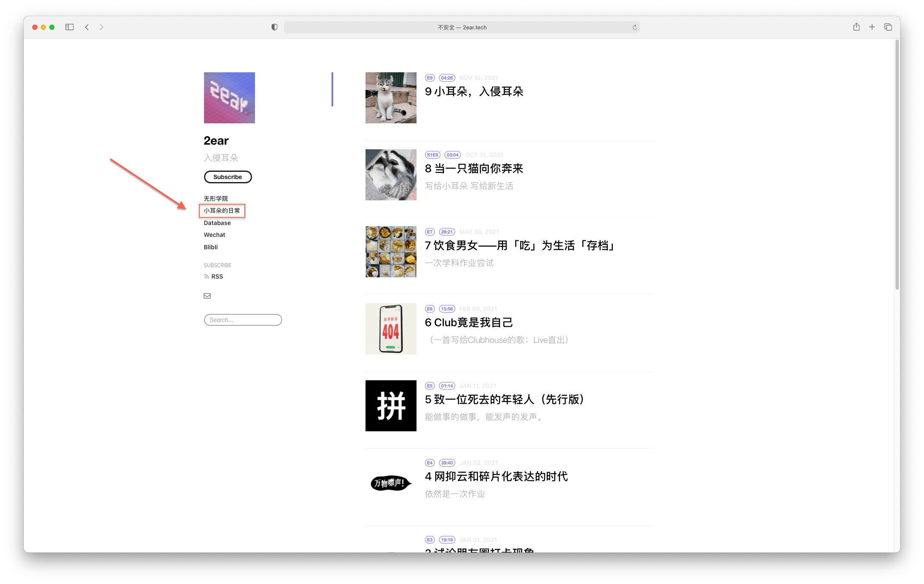The image size is (924, 584).
Task: Focus the Search input field
Action: (x=243, y=320)
